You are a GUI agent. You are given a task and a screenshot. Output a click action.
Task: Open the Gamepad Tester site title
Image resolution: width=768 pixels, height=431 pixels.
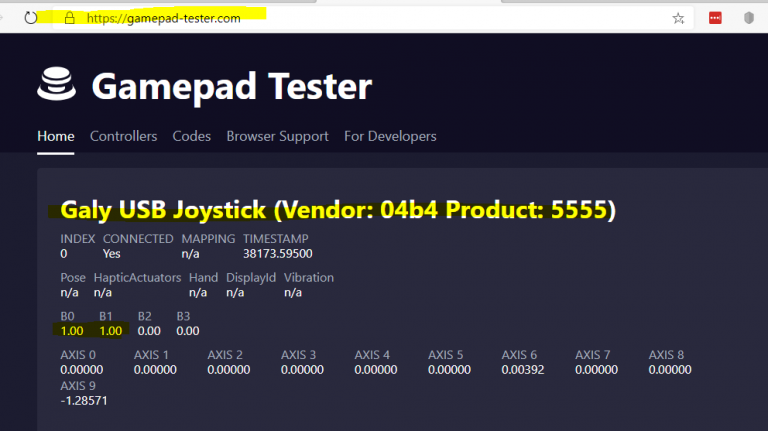[232, 86]
